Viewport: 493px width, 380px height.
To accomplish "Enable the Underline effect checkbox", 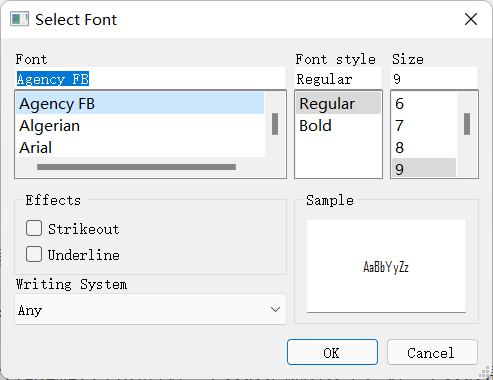I will coord(34,254).
